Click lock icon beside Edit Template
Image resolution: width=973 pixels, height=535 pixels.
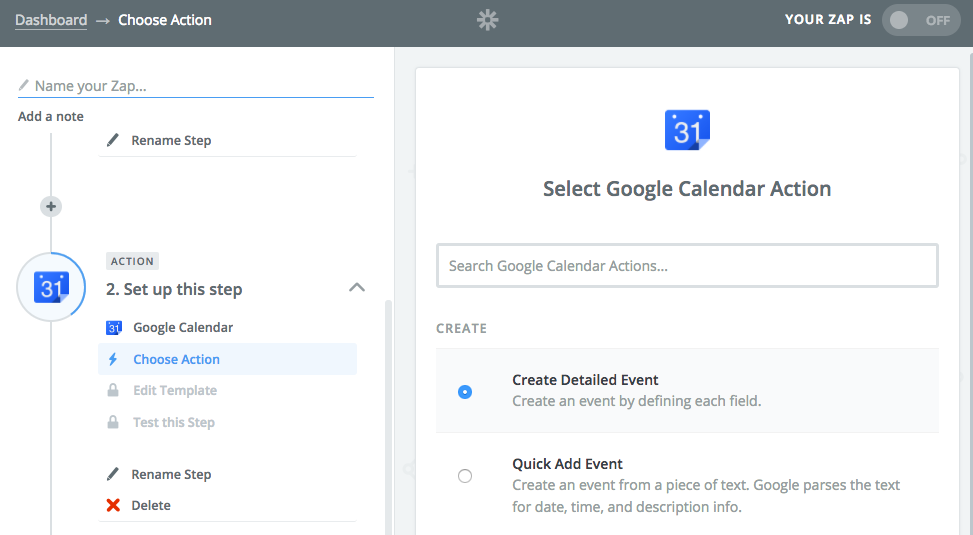(113, 390)
